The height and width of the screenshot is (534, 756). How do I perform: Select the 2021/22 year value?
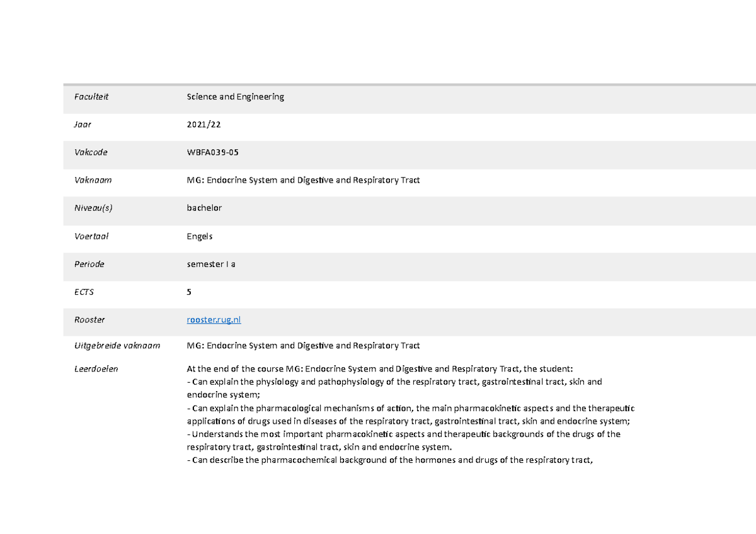(x=203, y=125)
